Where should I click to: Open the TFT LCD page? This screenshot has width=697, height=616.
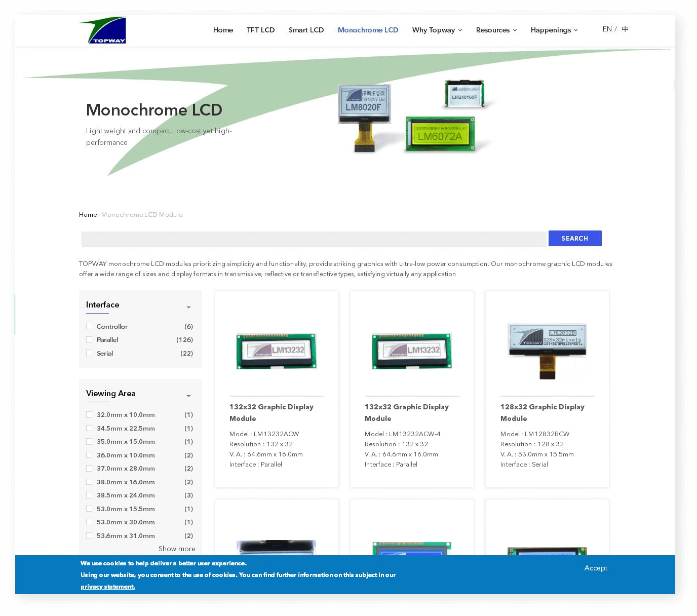point(260,30)
